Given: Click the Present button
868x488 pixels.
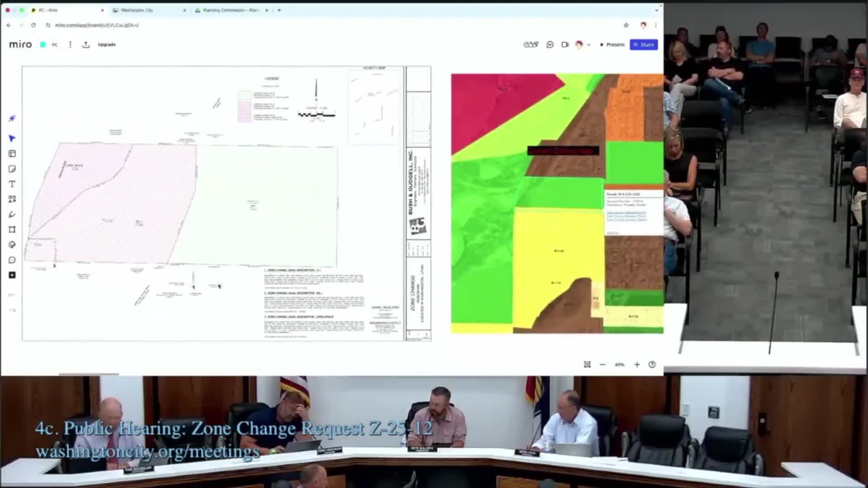Looking at the screenshot, I should 612,45.
